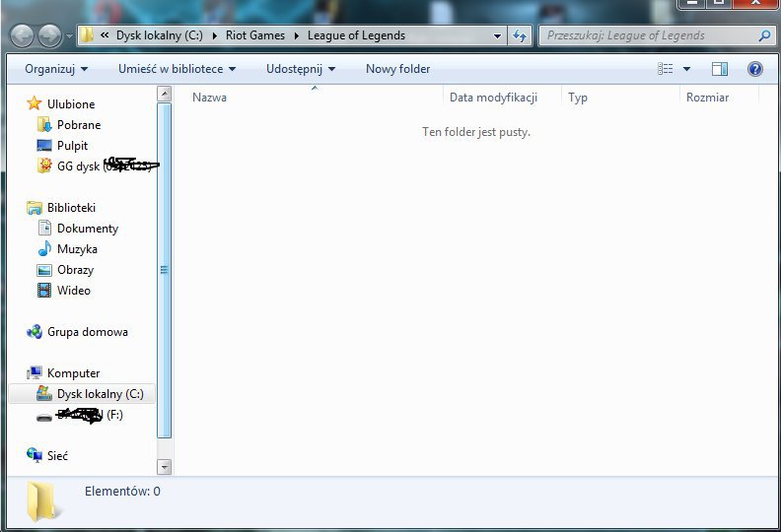Click the Forward navigation arrow
This screenshot has height=532, width=781.
(x=50, y=35)
